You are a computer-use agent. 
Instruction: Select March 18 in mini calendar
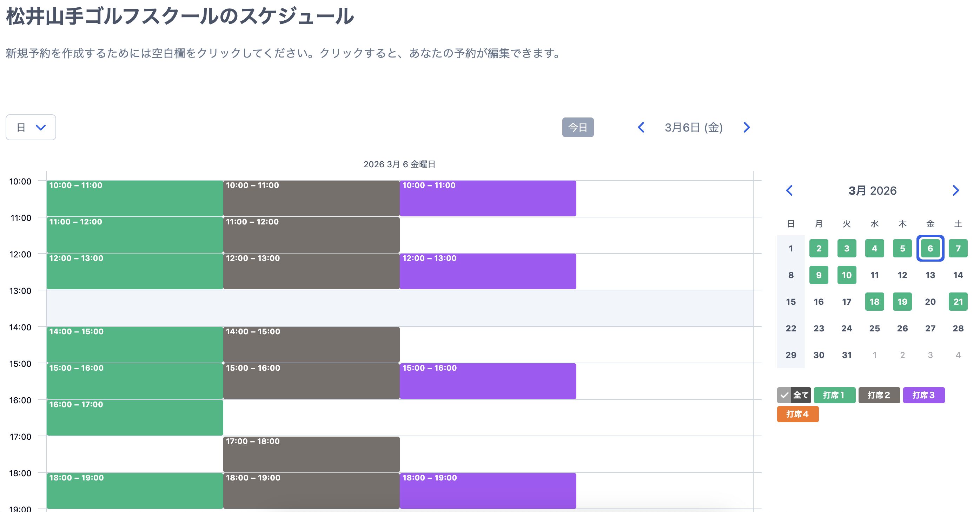(x=874, y=302)
